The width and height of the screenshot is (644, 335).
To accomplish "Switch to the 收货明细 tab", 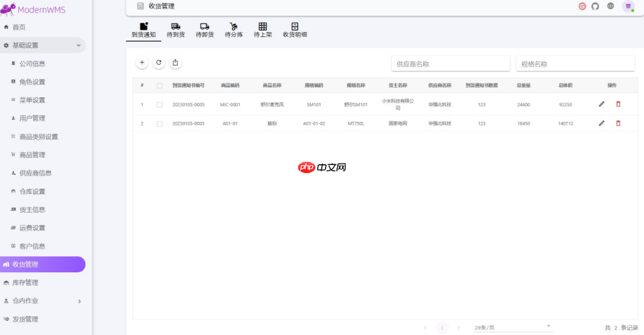I will pyautogui.click(x=295, y=30).
